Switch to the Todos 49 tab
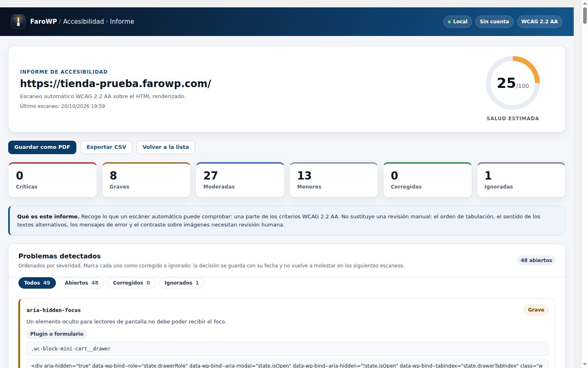Image resolution: width=588 pixels, height=368 pixels. (37, 283)
